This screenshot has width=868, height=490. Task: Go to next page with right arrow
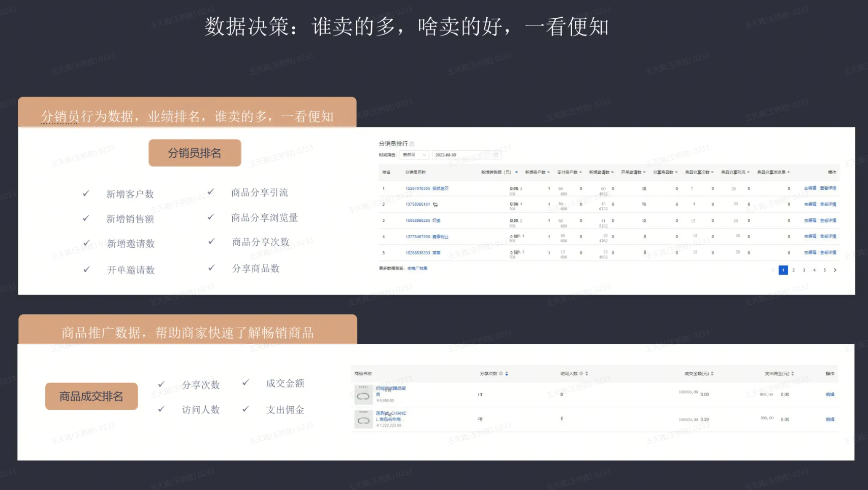835,270
